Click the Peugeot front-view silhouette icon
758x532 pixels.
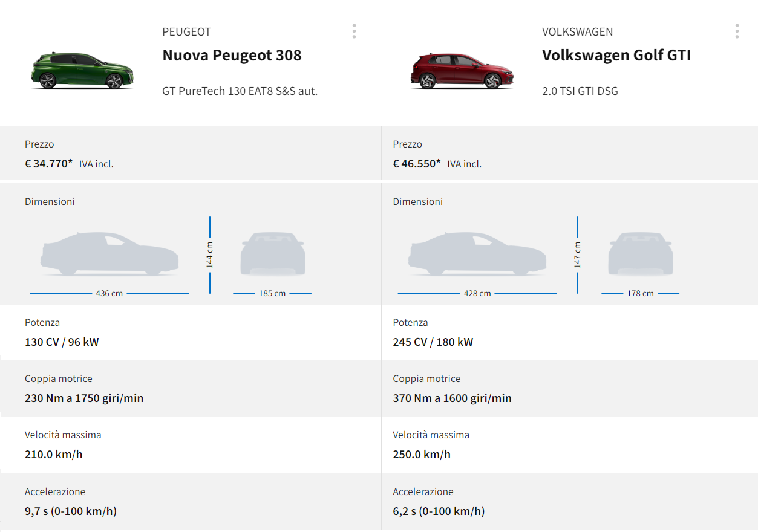[272, 254]
